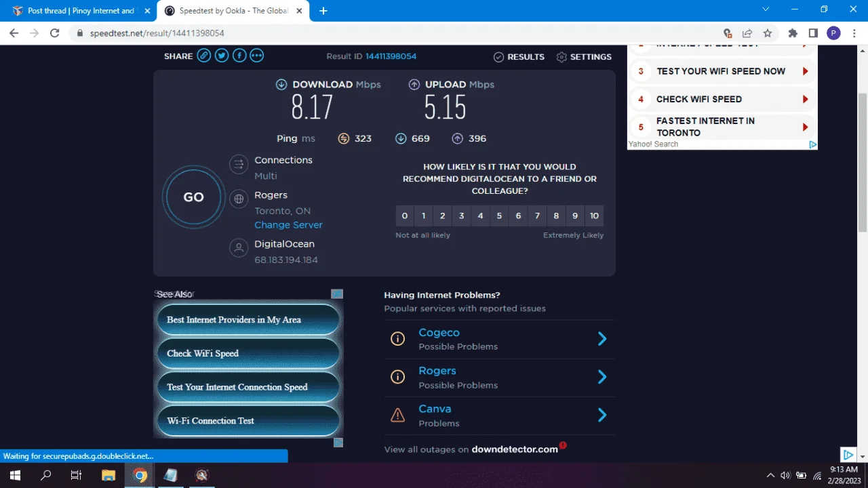Open the Rogers outage link
This screenshot has width=868, height=488.
point(437,371)
